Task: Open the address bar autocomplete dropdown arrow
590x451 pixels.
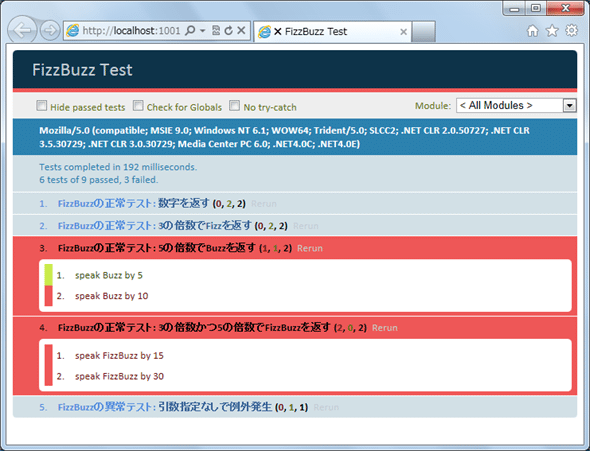Action: click(x=202, y=30)
